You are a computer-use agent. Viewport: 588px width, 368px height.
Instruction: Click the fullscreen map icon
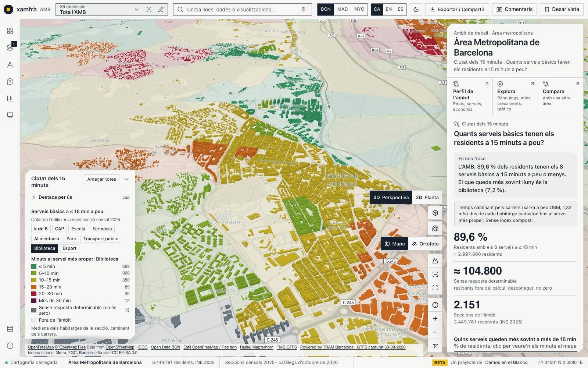coord(435,288)
